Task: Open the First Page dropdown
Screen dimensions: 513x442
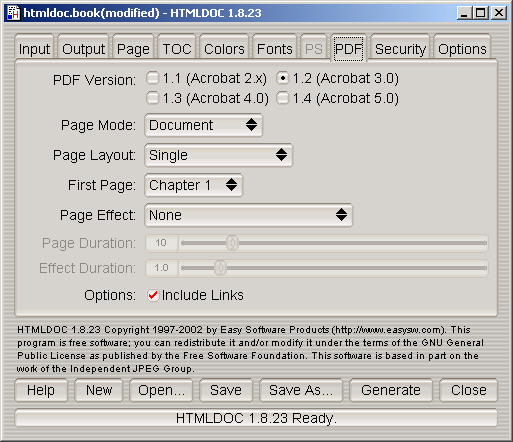Action: click(x=194, y=185)
